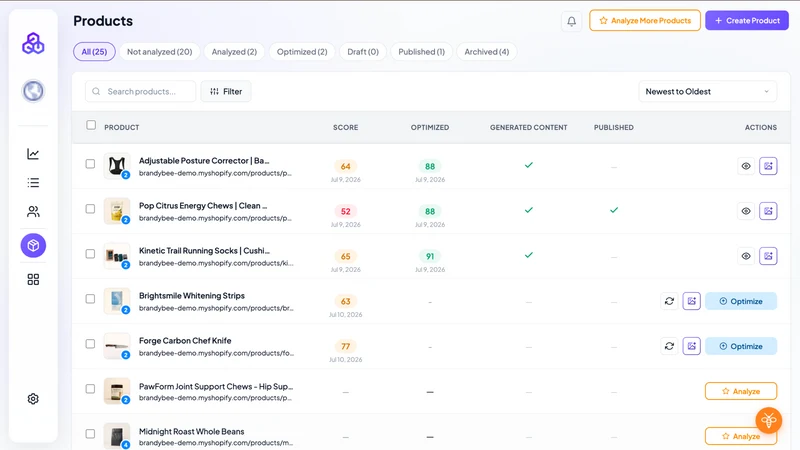The width and height of the screenshot is (800, 450).
Task: Click the Adjustable Posture Corrector thumbnail
Action: click(117, 166)
